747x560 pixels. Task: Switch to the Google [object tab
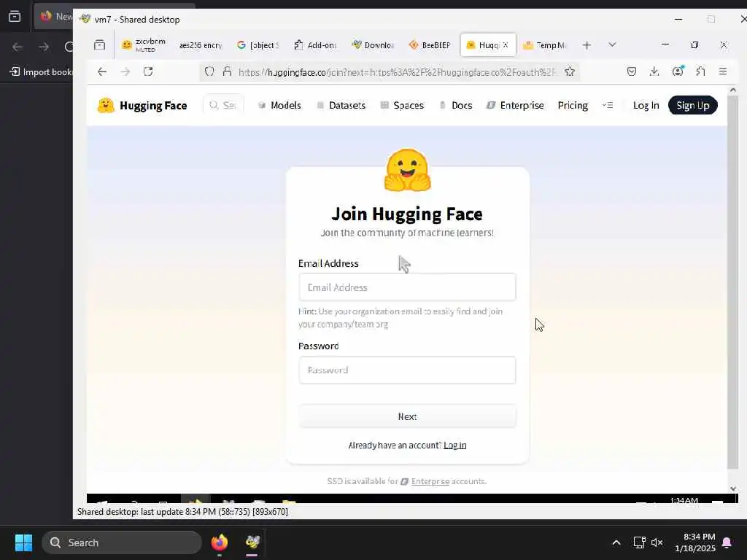pos(258,45)
